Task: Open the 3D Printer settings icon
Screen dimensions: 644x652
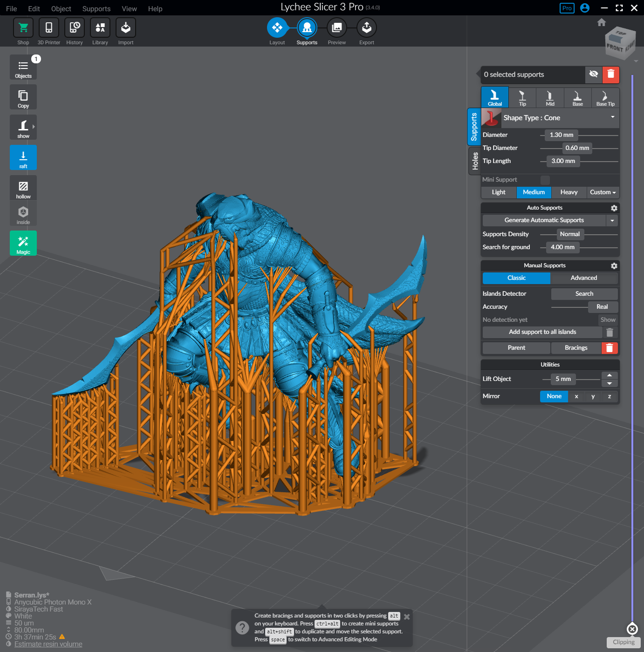Action: (x=49, y=28)
